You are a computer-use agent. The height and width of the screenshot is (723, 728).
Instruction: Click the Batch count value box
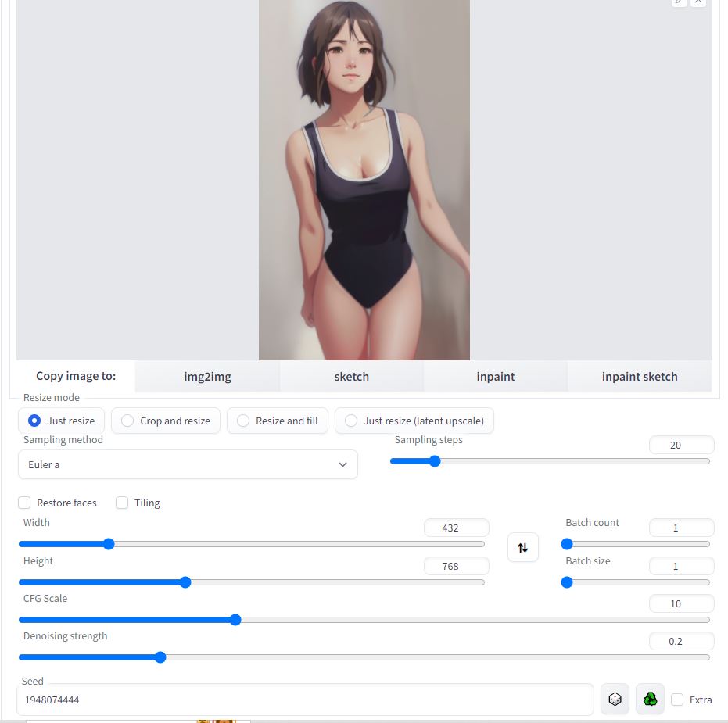tap(681, 528)
